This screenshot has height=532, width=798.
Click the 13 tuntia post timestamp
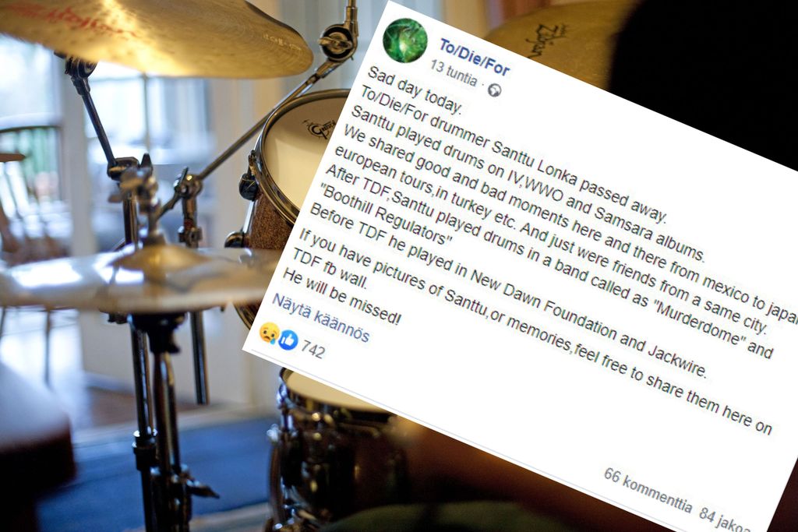[454, 74]
